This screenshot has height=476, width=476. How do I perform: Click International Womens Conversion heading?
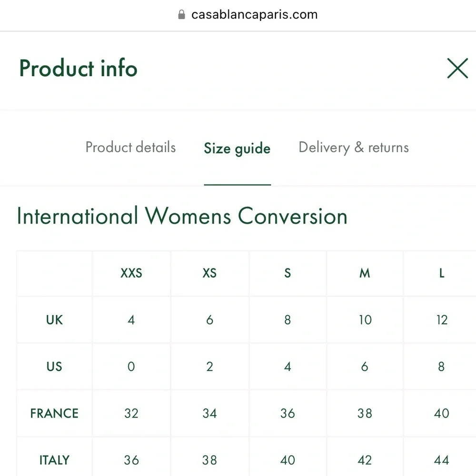tap(182, 216)
